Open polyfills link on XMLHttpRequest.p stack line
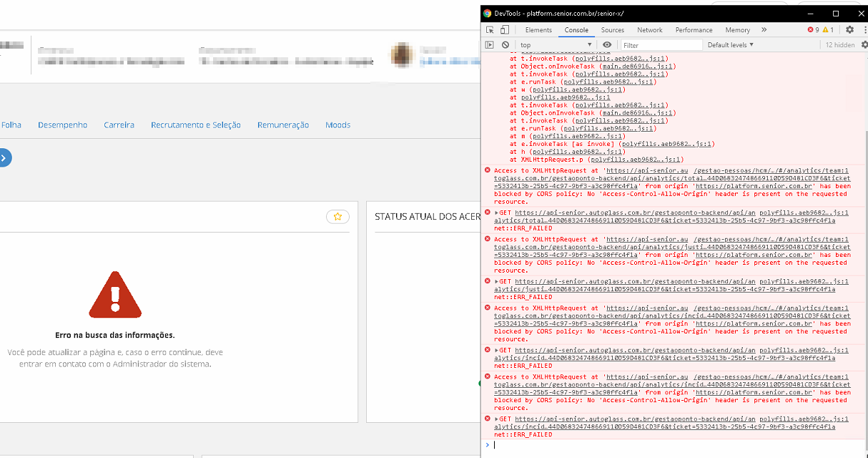This screenshot has width=868, height=458. coord(636,160)
